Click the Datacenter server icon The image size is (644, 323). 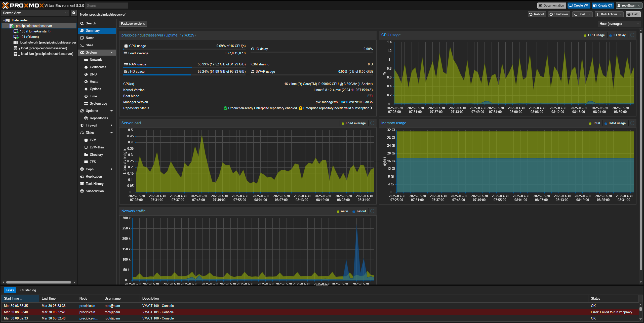click(8, 20)
